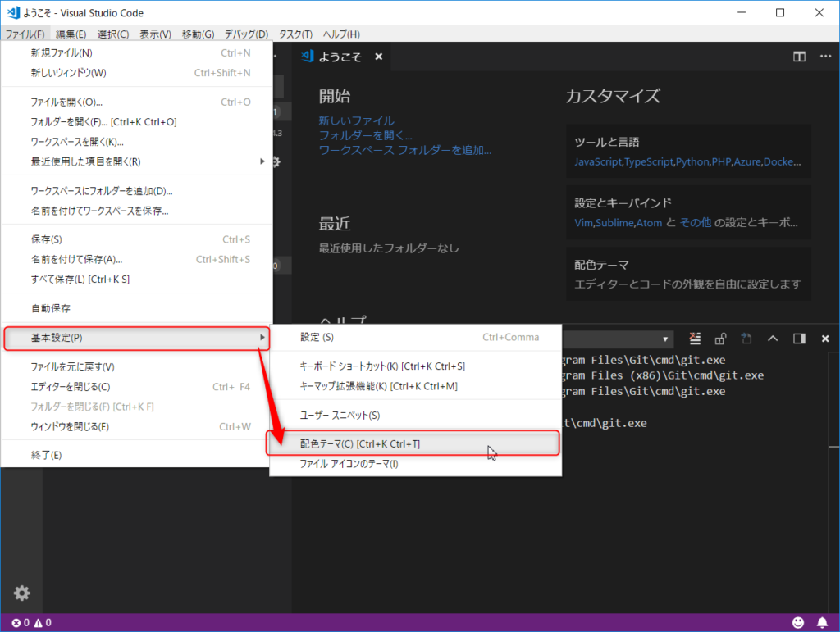
Task: Open the editor more actions ellipsis
Action: (x=825, y=57)
